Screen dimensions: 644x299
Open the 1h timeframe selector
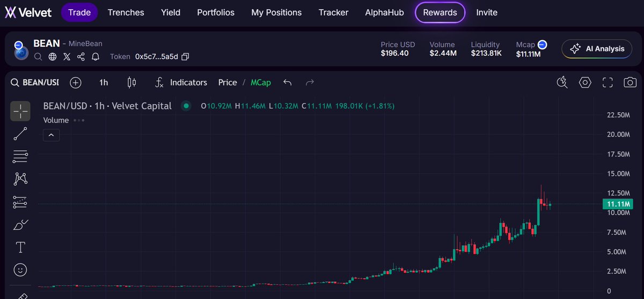104,82
